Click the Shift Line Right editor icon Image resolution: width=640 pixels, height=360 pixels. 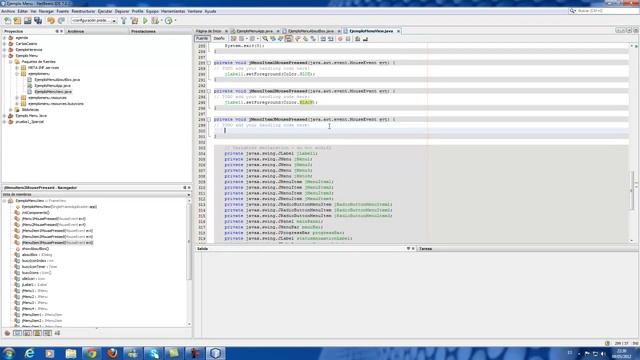(x=331, y=39)
